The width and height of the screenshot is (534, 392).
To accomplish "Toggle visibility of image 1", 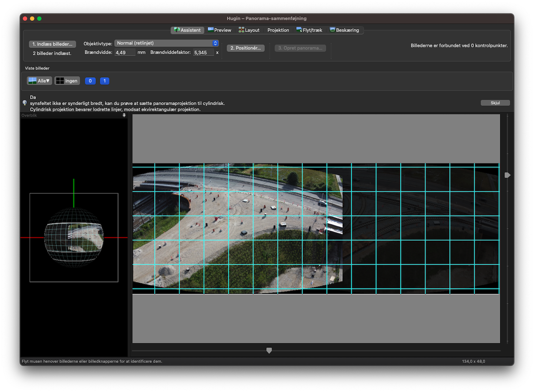I will [104, 80].
